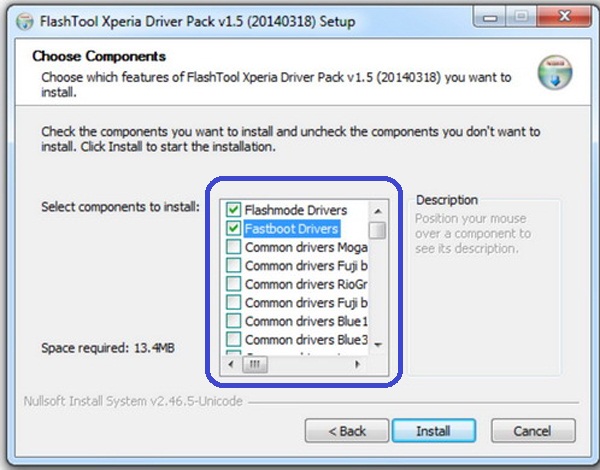Check the first Common drivers Fuji checkbox

233,265
